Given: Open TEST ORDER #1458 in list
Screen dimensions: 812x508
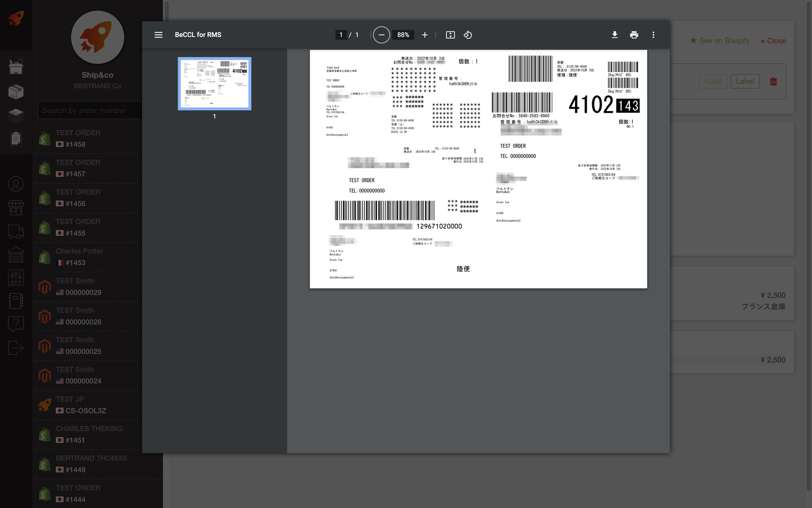Looking at the screenshot, I should 86,139.
